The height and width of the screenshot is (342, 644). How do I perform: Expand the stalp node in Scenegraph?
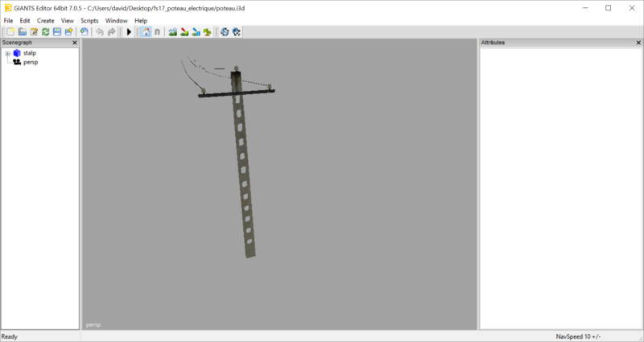[x=7, y=53]
